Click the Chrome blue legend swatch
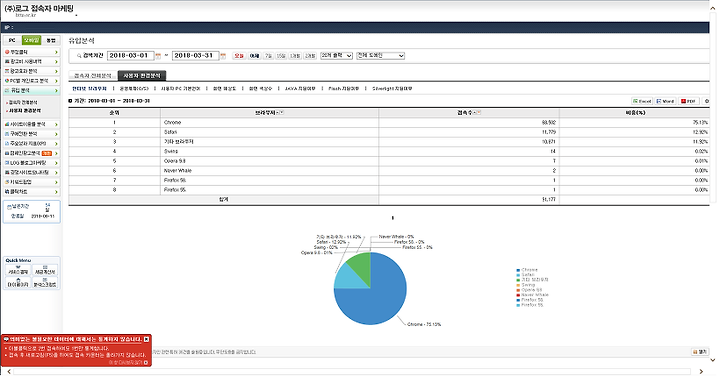720x376 pixels. point(518,270)
